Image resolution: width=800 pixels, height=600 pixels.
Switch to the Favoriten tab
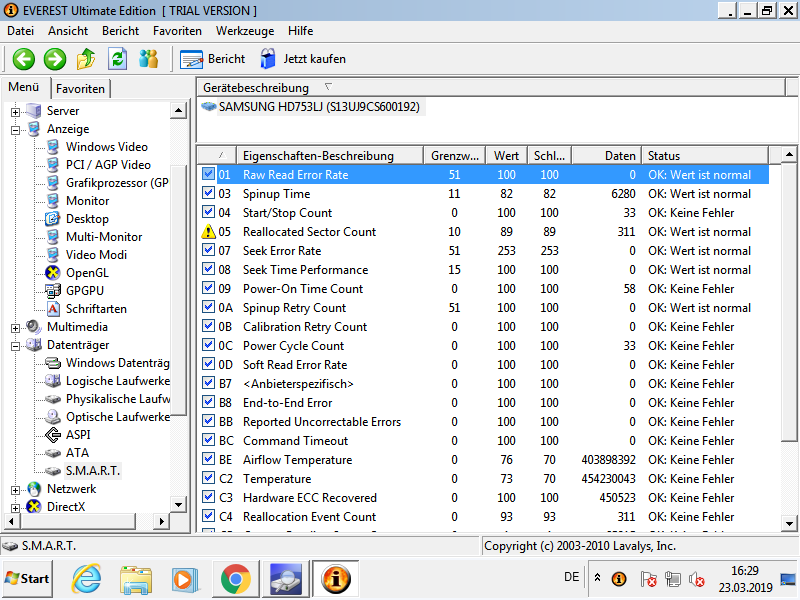[x=80, y=89]
